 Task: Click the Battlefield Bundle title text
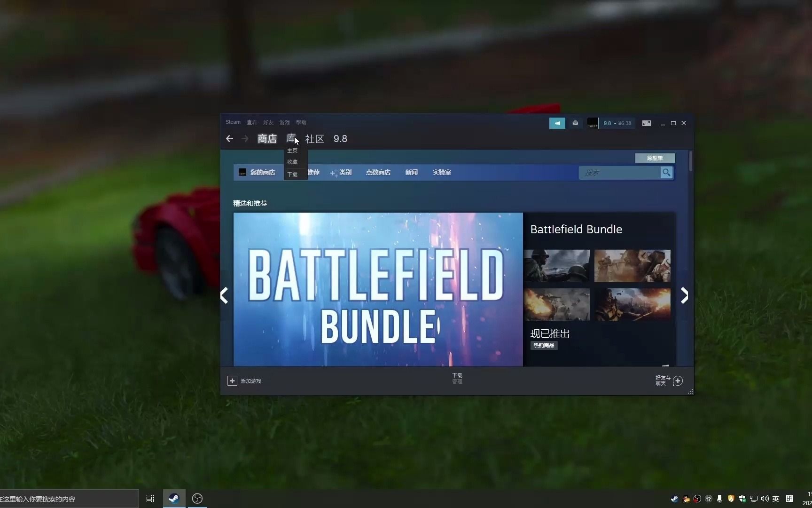(x=576, y=230)
